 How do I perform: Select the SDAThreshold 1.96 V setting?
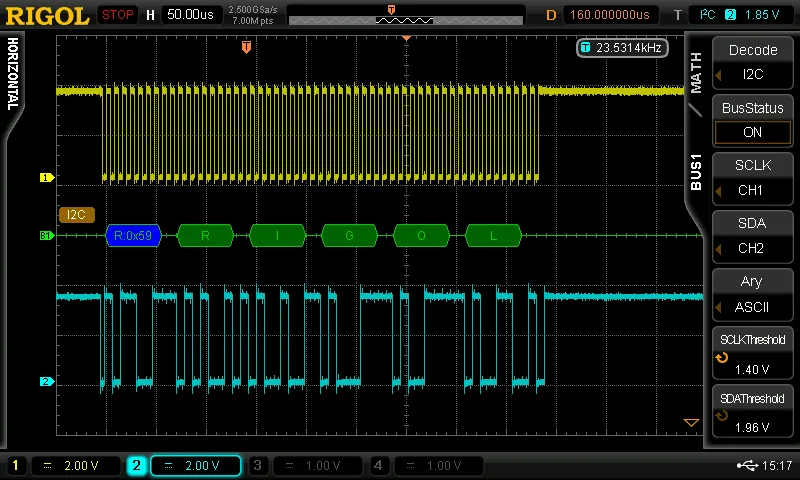(753, 411)
